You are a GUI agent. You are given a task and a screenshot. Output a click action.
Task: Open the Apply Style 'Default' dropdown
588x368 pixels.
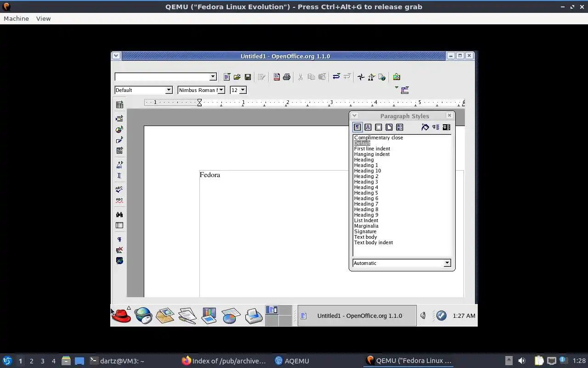pos(169,90)
